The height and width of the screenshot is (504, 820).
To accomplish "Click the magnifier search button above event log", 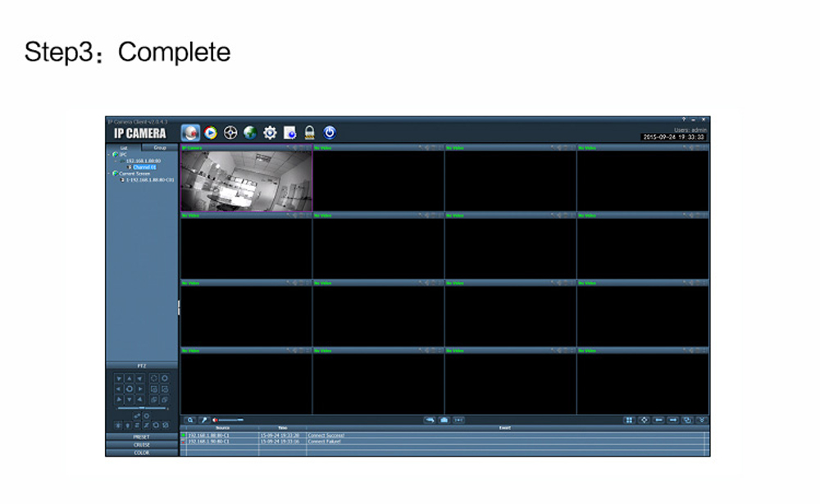I will (190, 420).
